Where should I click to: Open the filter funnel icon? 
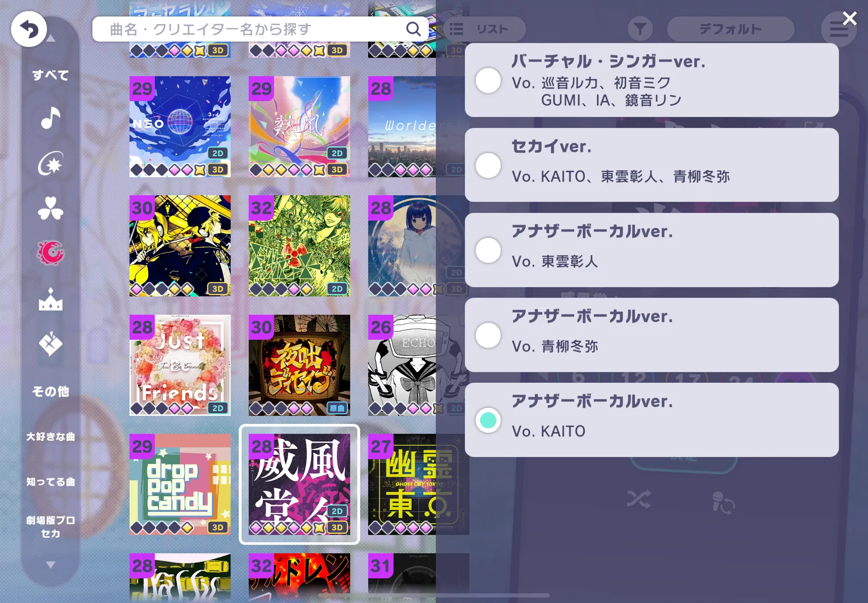pyautogui.click(x=640, y=29)
